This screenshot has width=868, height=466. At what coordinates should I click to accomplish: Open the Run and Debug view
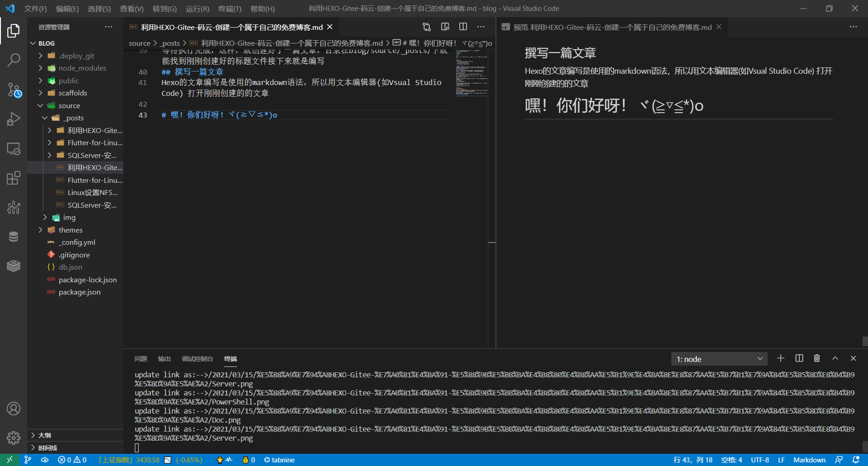[14, 119]
